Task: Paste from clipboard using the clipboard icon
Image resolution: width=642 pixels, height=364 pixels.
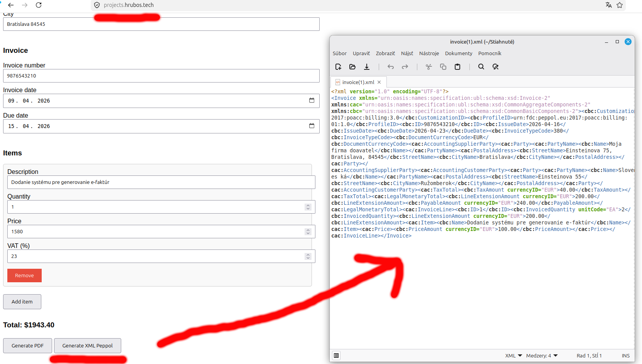Action: tap(457, 67)
